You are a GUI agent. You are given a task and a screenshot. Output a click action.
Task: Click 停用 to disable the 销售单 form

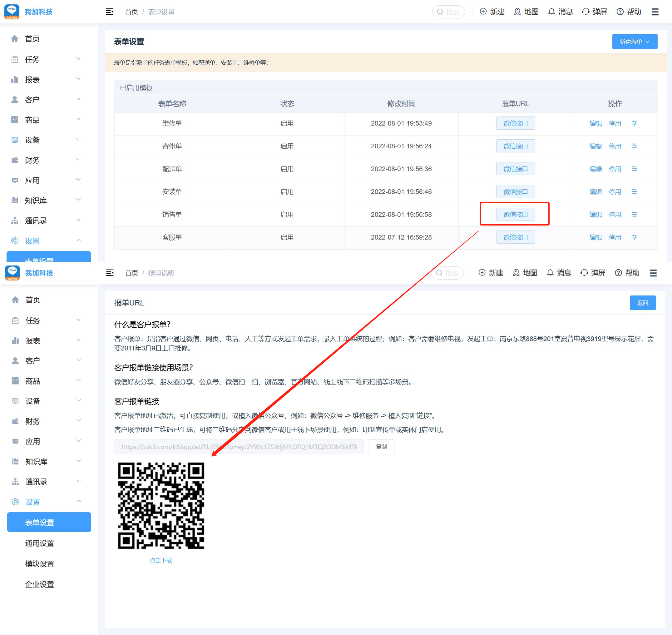615,215
